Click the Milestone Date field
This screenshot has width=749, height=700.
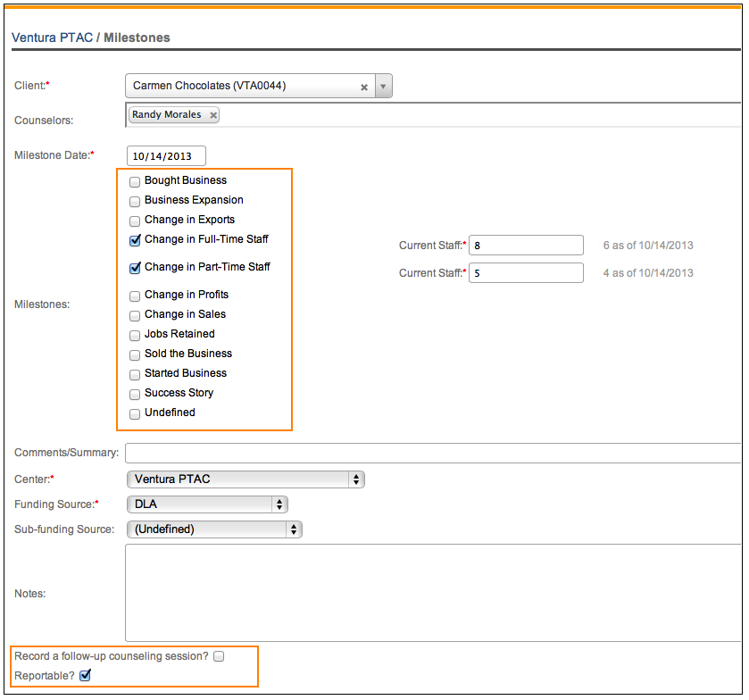pos(166,156)
